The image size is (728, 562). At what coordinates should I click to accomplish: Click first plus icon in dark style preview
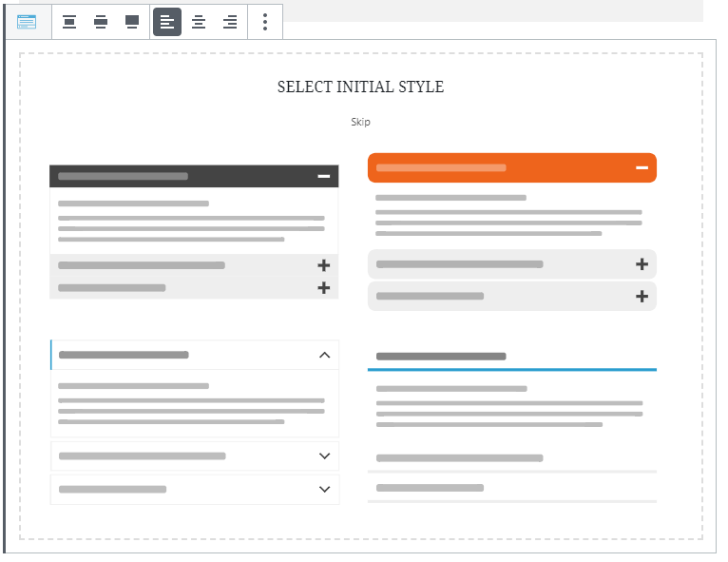tap(324, 265)
